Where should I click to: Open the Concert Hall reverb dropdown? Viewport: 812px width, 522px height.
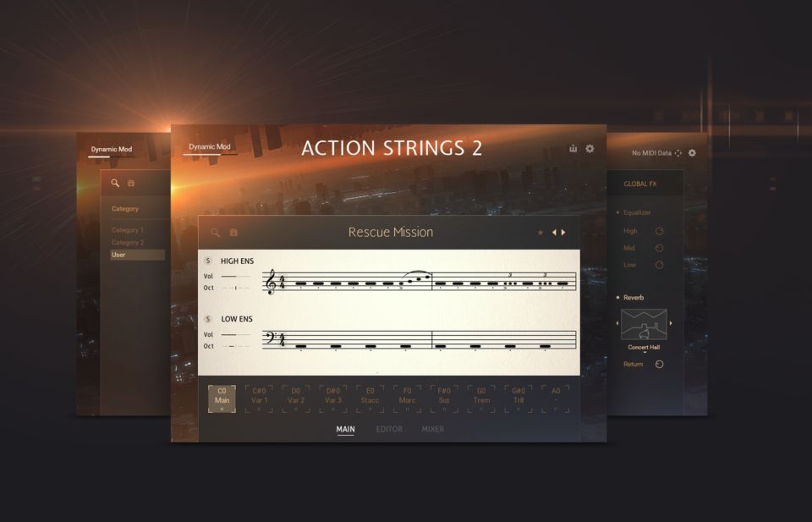coord(644,348)
